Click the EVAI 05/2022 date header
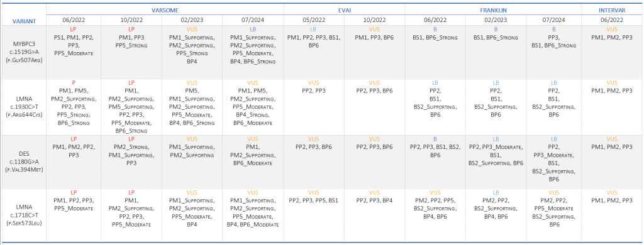Image resolution: width=644 pixels, height=245 pixels. tap(313, 19)
